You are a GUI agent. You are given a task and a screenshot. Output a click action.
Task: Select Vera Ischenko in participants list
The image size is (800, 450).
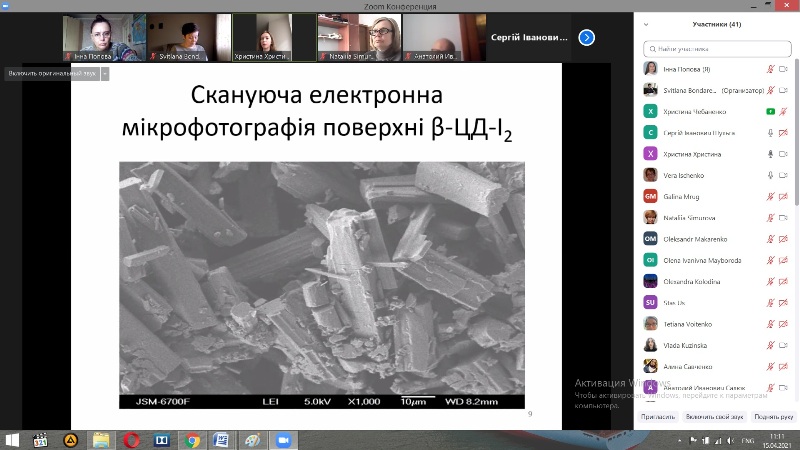click(x=684, y=175)
